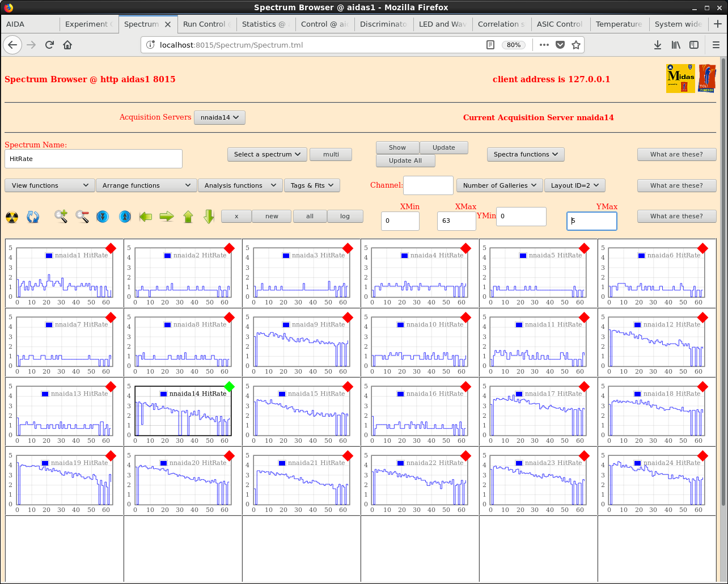The image size is (728, 584).
Task: Switch to Discriminator tab
Action: click(x=384, y=24)
